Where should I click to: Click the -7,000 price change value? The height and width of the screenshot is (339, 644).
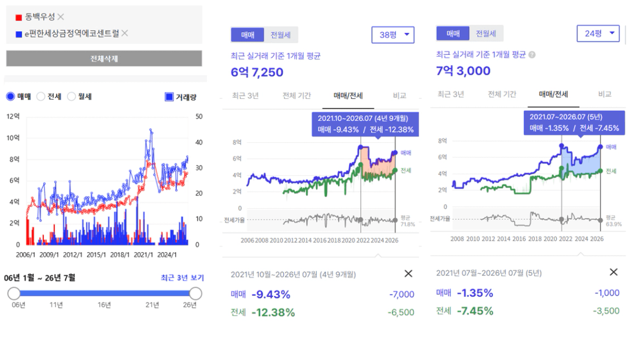pos(401,294)
